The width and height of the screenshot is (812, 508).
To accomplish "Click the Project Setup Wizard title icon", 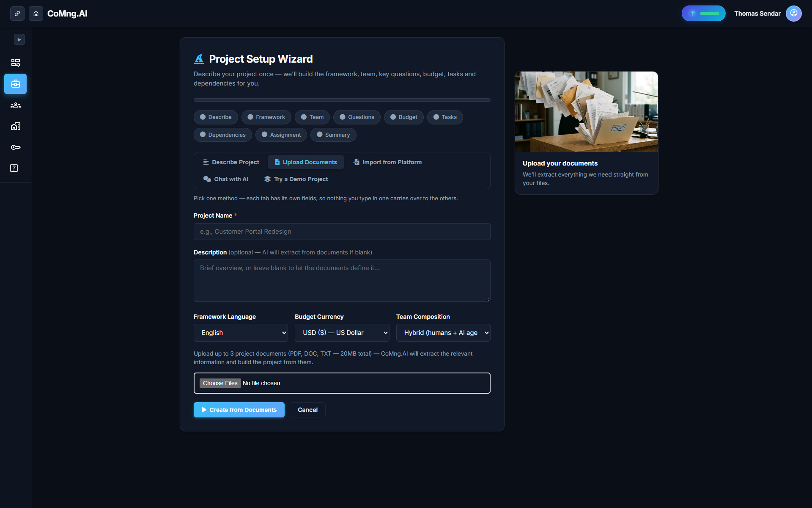I will (x=199, y=59).
